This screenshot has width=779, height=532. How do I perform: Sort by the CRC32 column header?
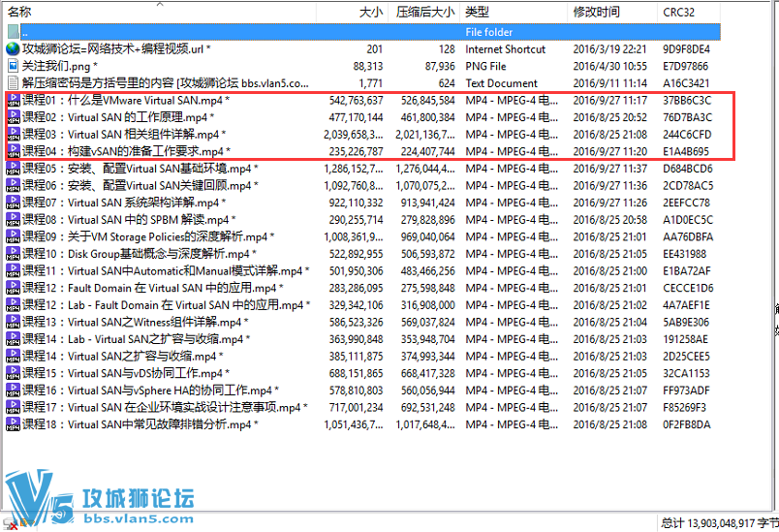[x=678, y=12]
